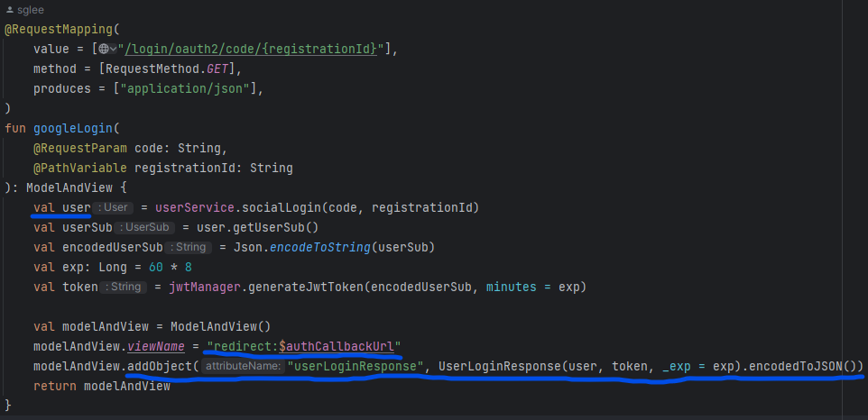Click the person icon next to sglee
This screenshot has width=868, height=420.
point(9,10)
